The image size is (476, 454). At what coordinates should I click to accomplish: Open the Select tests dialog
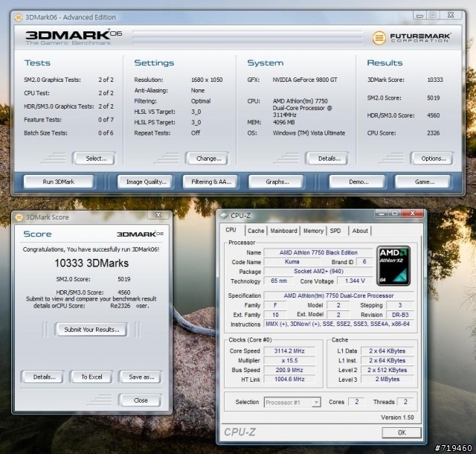[94, 159]
